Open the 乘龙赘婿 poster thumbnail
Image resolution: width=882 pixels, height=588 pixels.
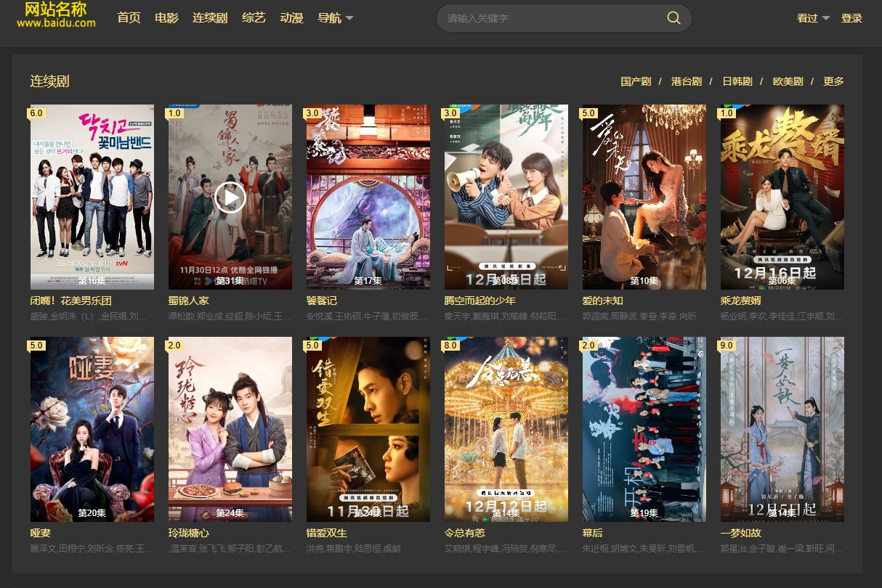[782, 197]
